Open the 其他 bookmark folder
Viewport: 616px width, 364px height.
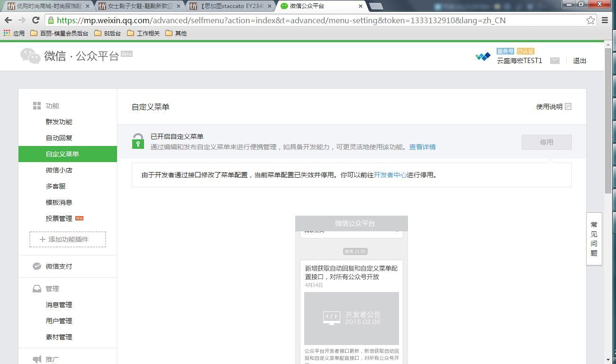[x=176, y=33]
